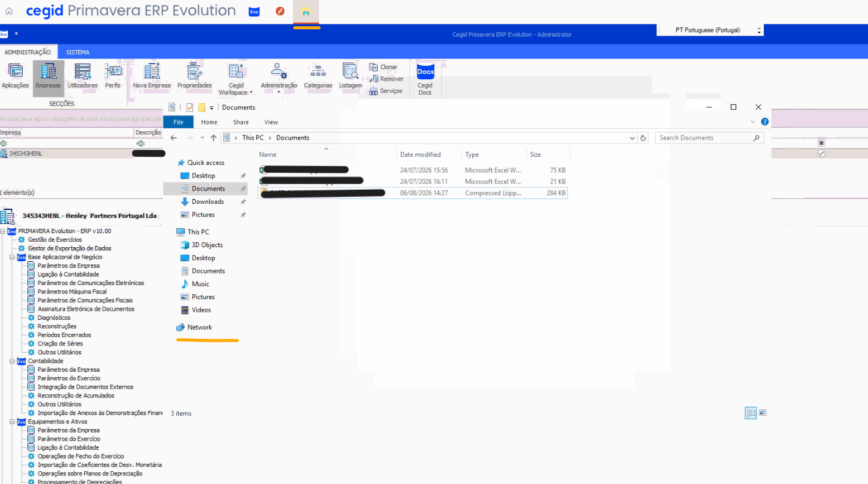
Task: Clone the company with Clonar
Action: pyautogui.click(x=383, y=67)
